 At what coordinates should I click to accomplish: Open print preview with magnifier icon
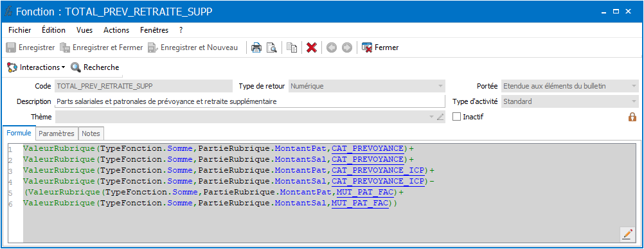pos(272,47)
